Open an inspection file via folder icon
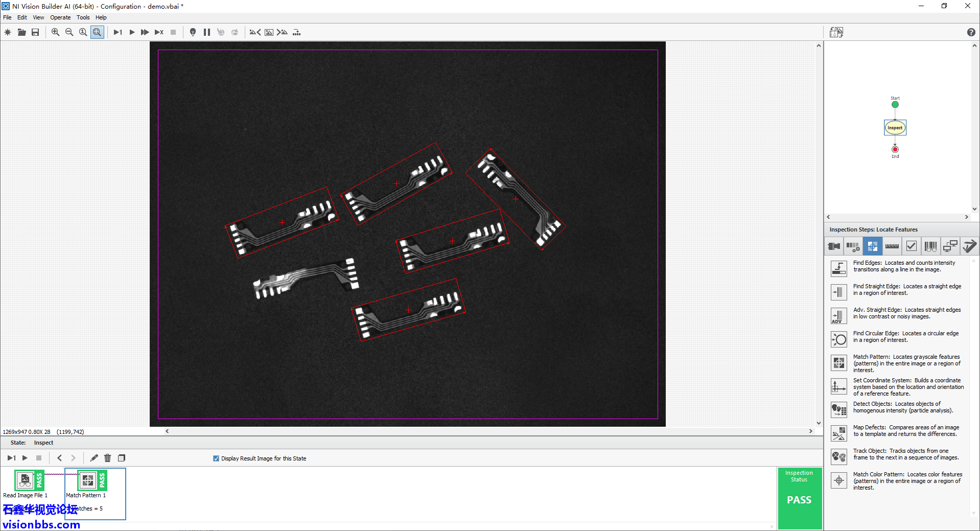The image size is (980, 531). point(21,32)
